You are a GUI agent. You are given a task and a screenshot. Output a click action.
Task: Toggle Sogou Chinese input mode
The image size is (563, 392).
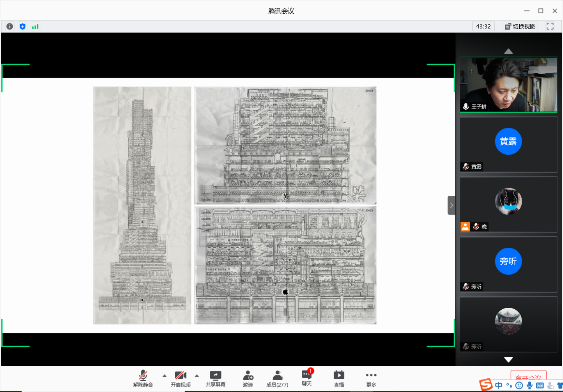point(498,385)
